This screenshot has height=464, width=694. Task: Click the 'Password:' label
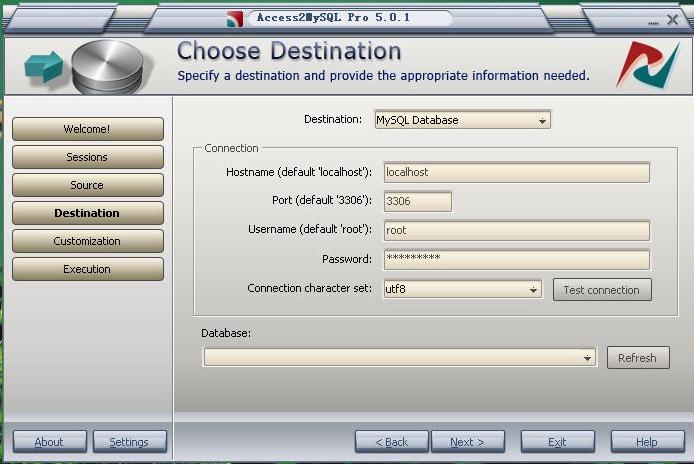[x=347, y=259]
